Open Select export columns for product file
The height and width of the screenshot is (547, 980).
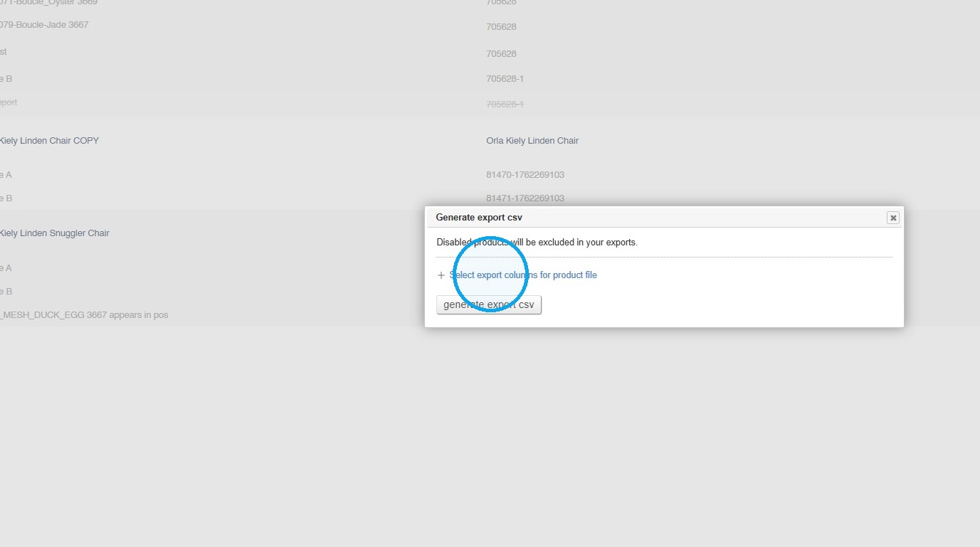[523, 275]
